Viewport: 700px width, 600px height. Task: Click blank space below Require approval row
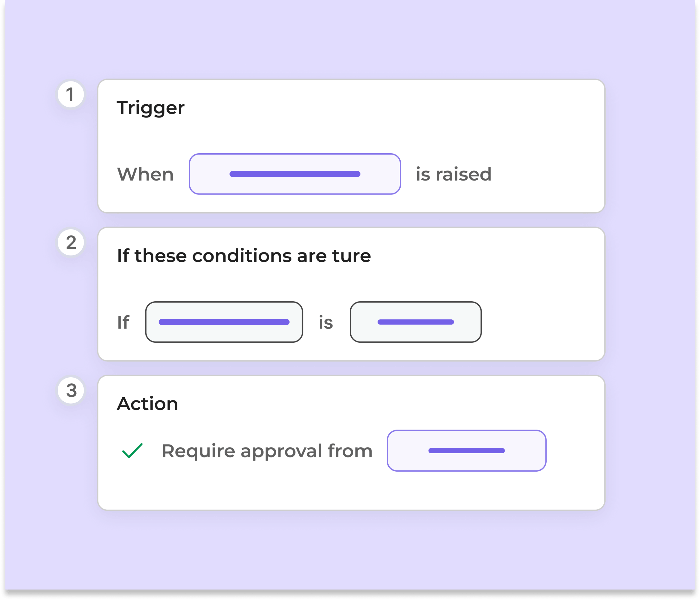[338, 490]
